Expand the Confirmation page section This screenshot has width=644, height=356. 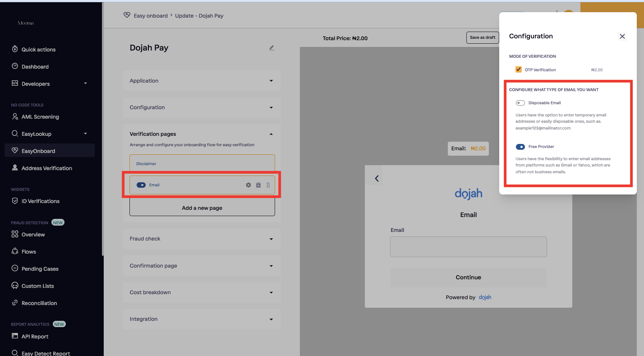coord(202,266)
